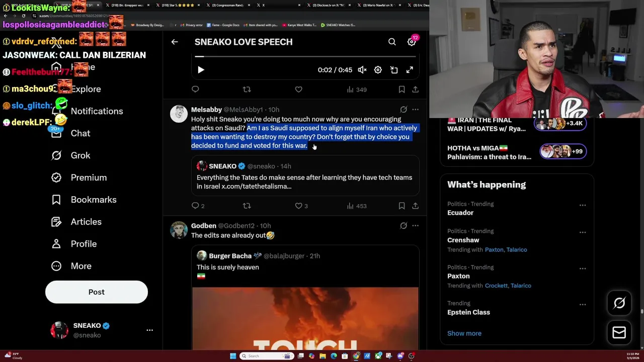Screen dimensions: 644x362
Task: Play the video at 0:02
Action: pos(201,70)
